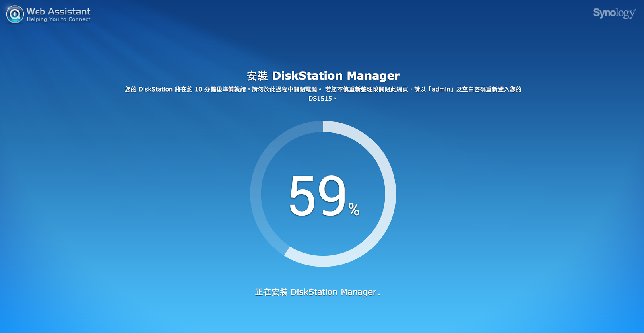Click the '正在安裝 DiskStation Manager' status text
Viewport: 644px width, 333px height.
click(x=318, y=292)
